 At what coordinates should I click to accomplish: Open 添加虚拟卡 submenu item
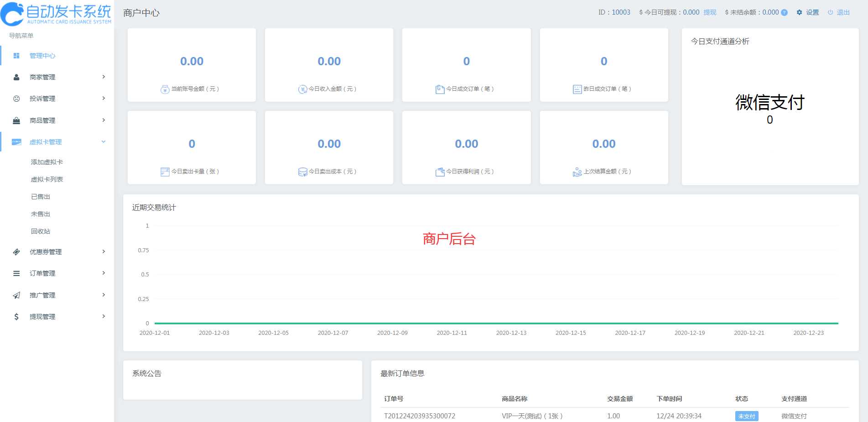47,162
